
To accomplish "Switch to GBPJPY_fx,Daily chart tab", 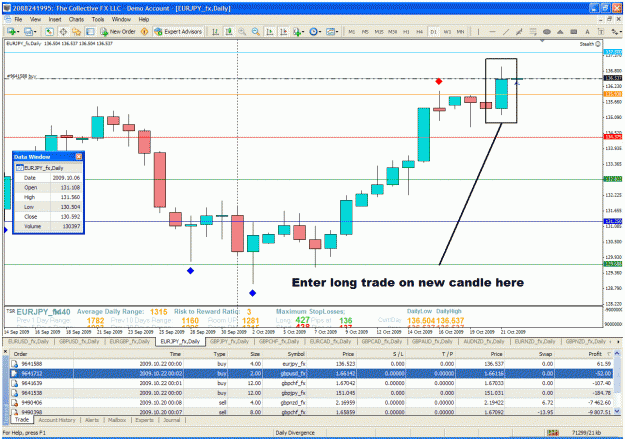I will [230, 341].
